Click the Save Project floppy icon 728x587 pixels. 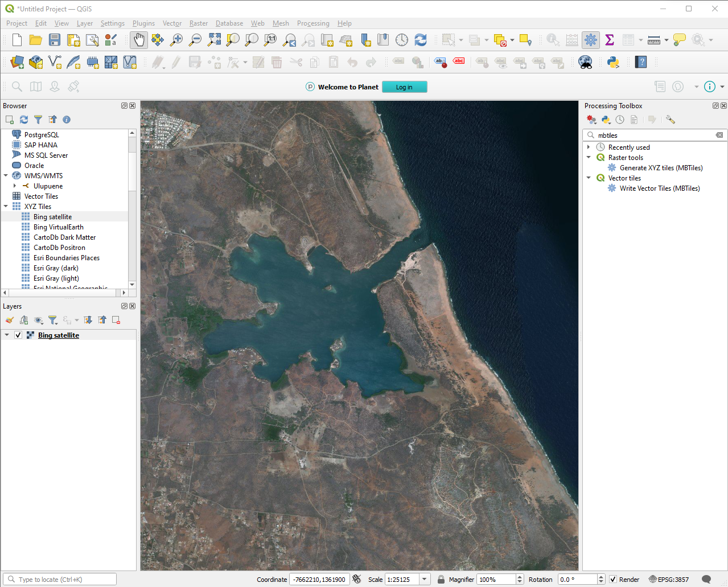[55, 40]
